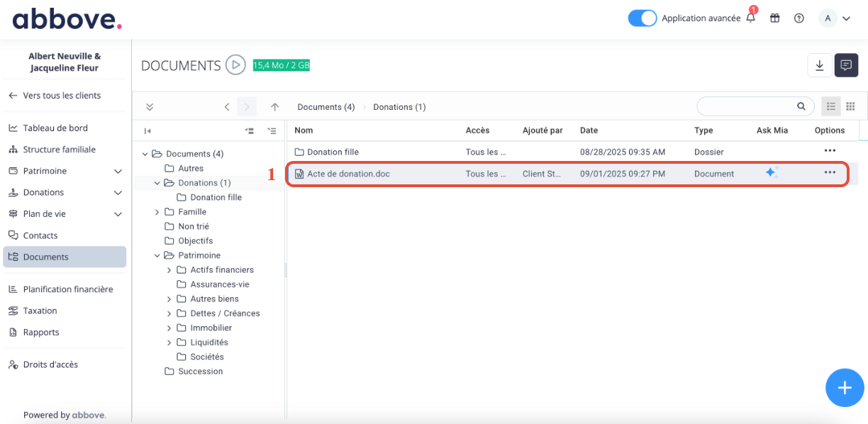The image size is (868, 424).
Task: Click the download documents icon
Action: [x=820, y=65]
